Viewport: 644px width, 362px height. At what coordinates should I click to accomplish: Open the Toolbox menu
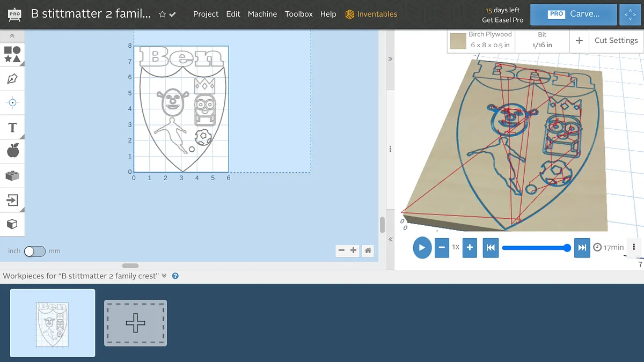tap(298, 14)
